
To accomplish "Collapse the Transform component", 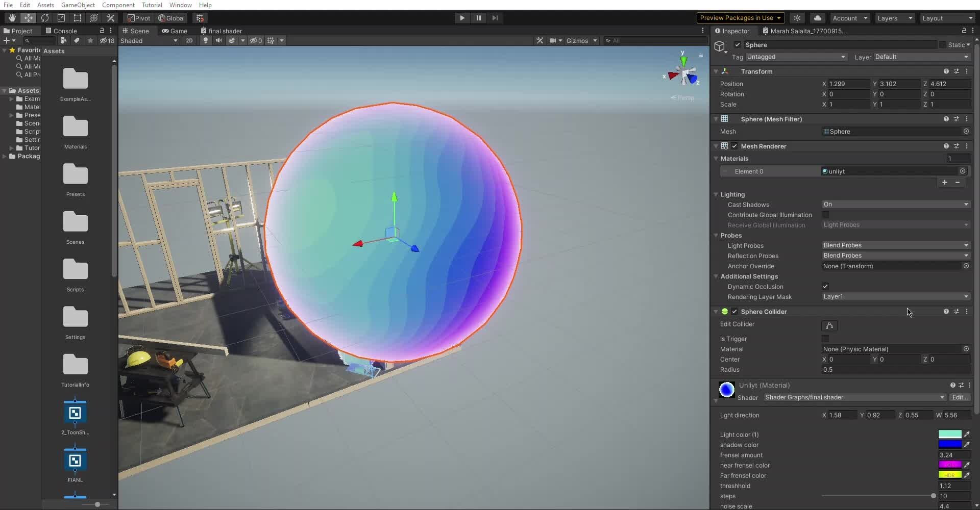I will 716,71.
